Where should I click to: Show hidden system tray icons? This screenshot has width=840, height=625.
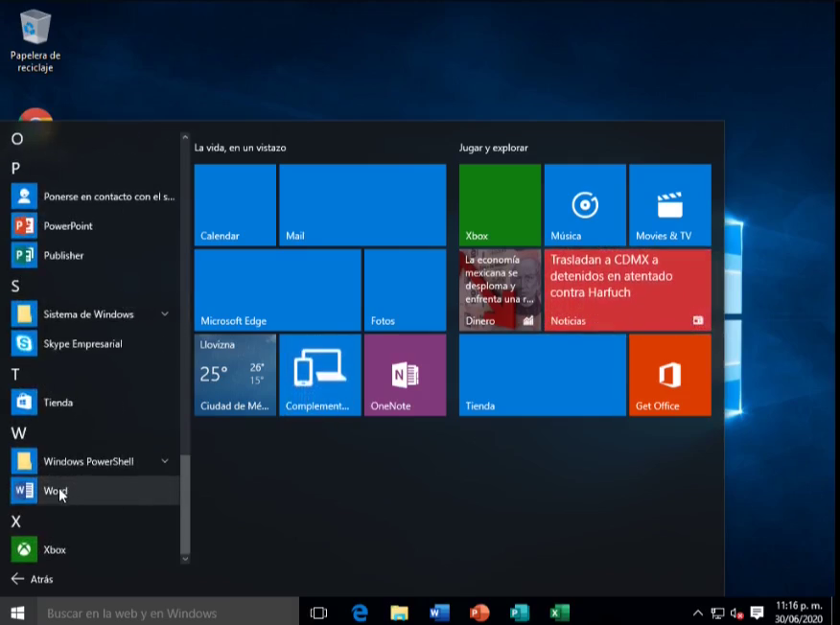[697, 613]
